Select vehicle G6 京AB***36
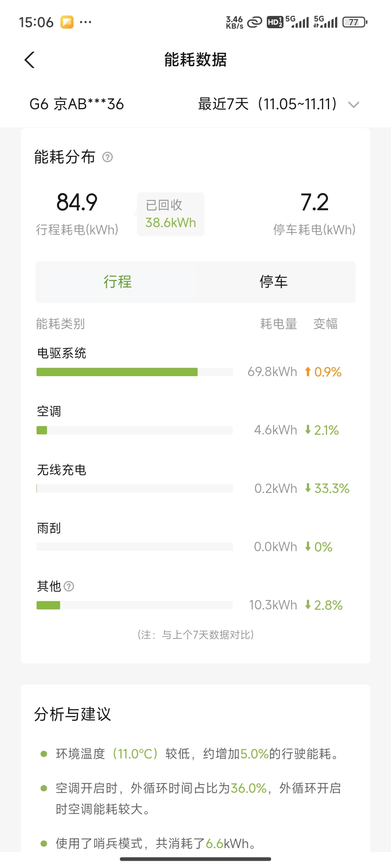391x868 pixels. click(x=77, y=104)
